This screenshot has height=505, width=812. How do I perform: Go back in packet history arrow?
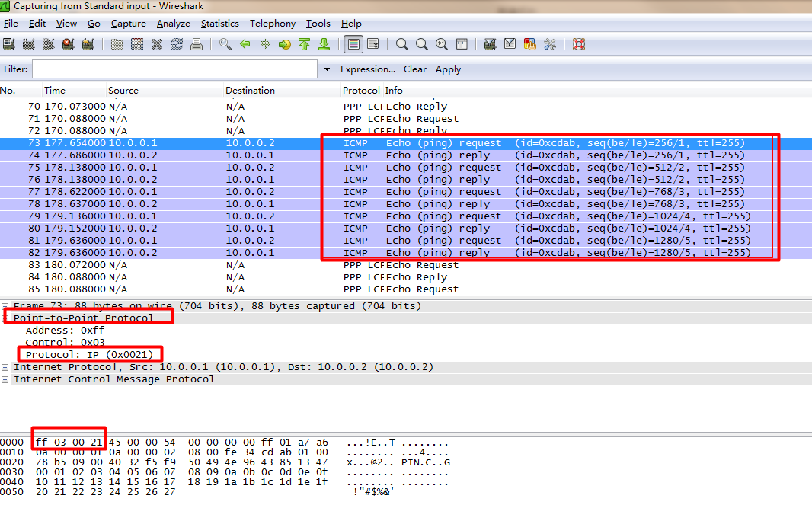(x=245, y=44)
